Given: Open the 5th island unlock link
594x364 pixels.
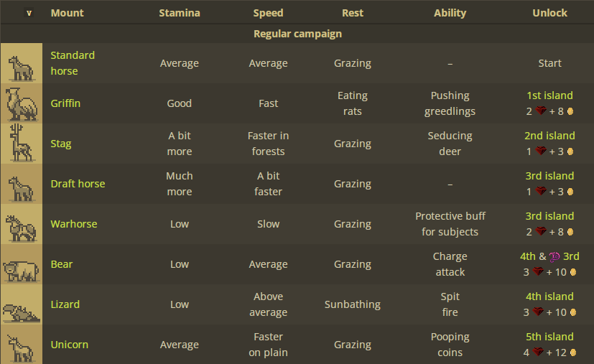Looking at the screenshot, I should (549, 337).
